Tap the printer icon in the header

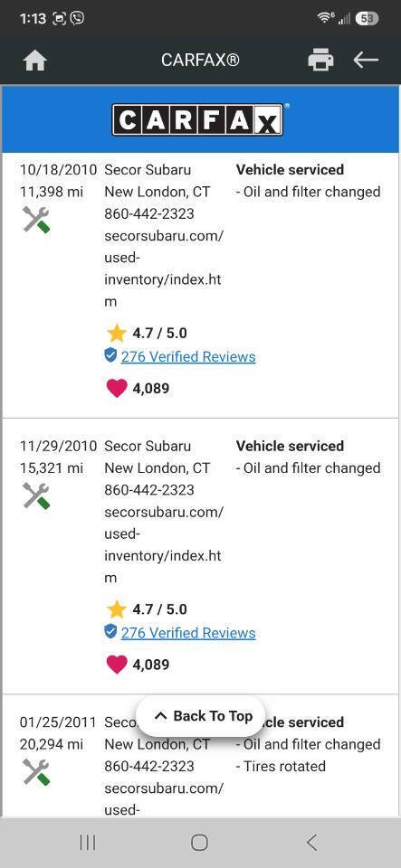click(320, 60)
